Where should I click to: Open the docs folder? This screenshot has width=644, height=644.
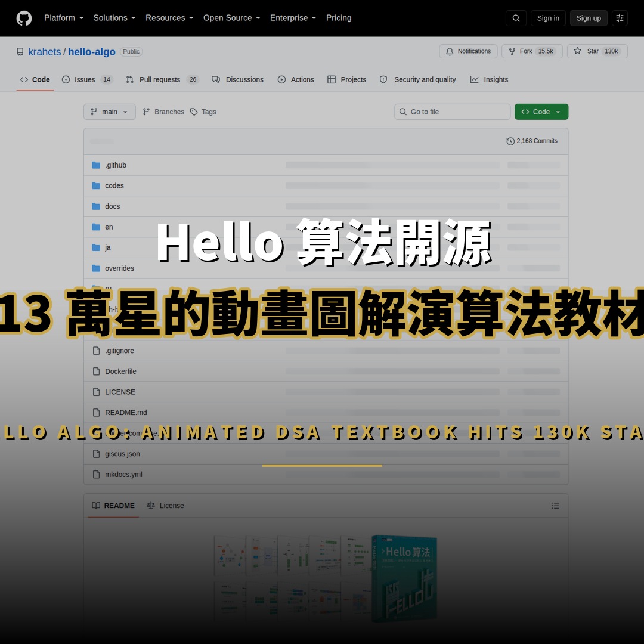pos(112,206)
